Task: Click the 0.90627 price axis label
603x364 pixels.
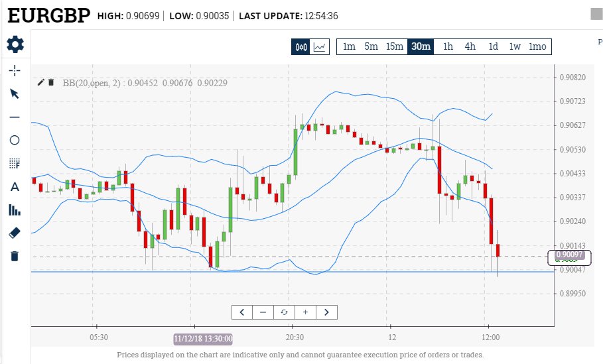Action: [572, 125]
